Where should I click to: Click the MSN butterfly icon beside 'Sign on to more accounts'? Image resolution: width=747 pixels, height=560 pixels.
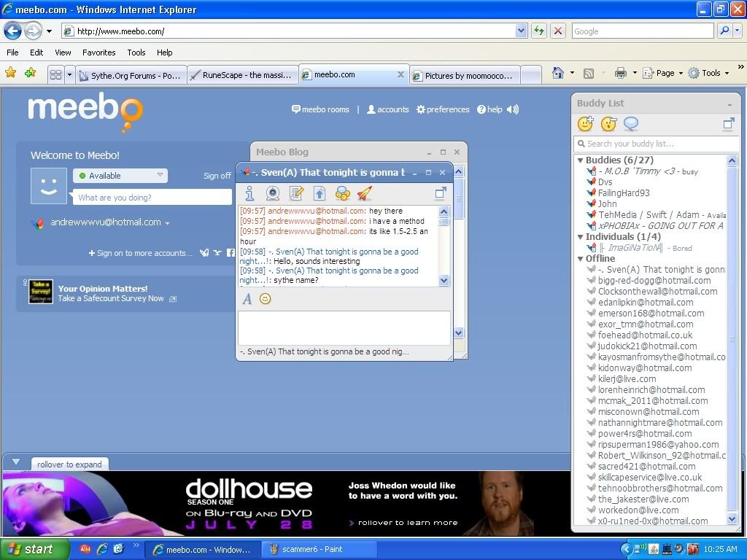[204, 253]
